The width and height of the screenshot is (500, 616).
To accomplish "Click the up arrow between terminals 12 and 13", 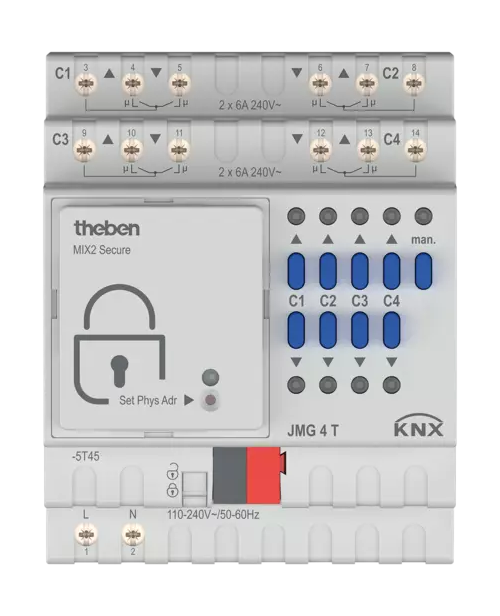I will click(344, 139).
